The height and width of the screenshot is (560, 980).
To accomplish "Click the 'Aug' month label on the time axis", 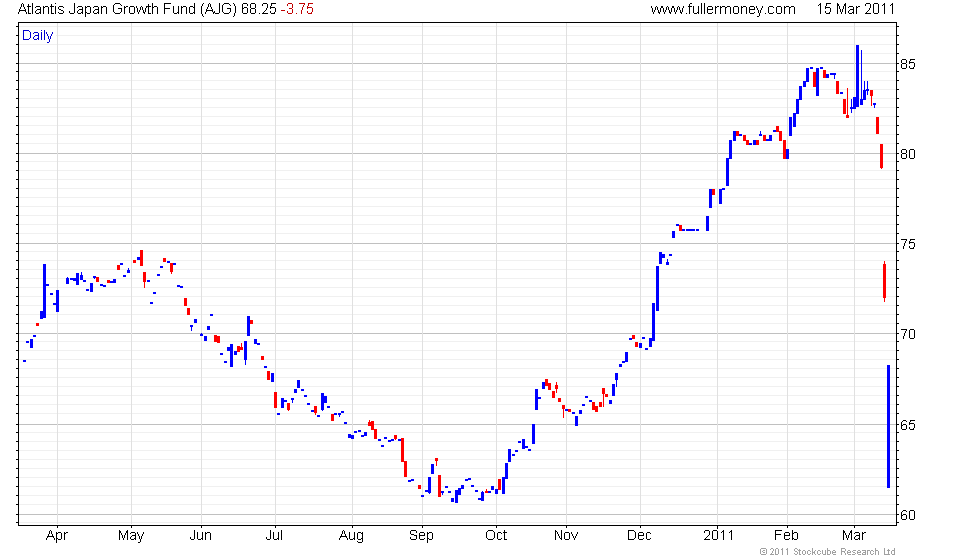I will click(x=351, y=536).
